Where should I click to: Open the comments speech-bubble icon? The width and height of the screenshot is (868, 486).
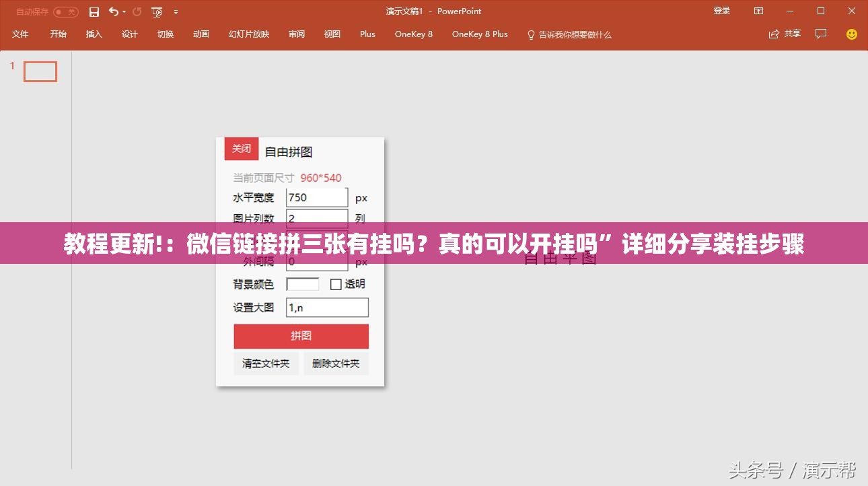(x=821, y=34)
